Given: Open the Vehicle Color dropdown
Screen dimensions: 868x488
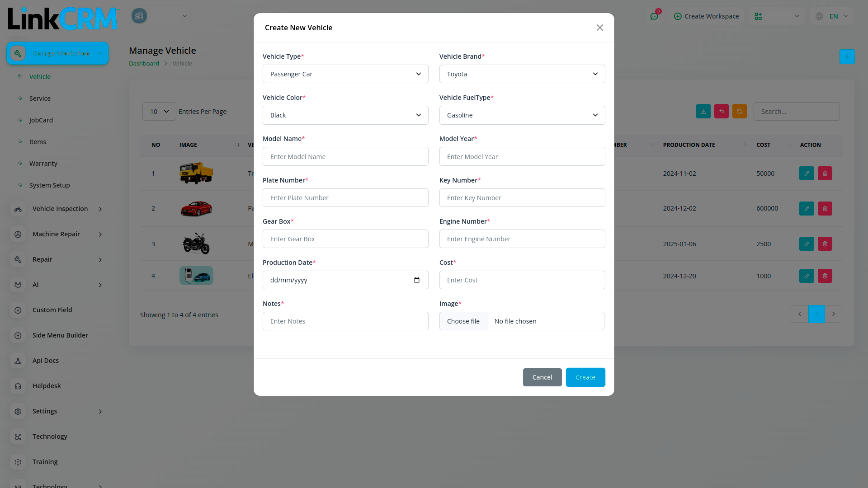Looking at the screenshot, I should [345, 115].
